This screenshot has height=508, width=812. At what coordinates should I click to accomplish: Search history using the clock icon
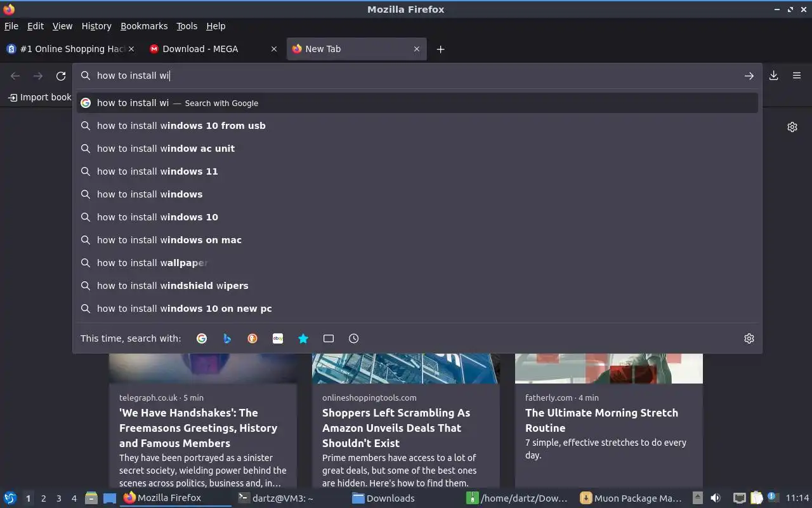(354, 338)
